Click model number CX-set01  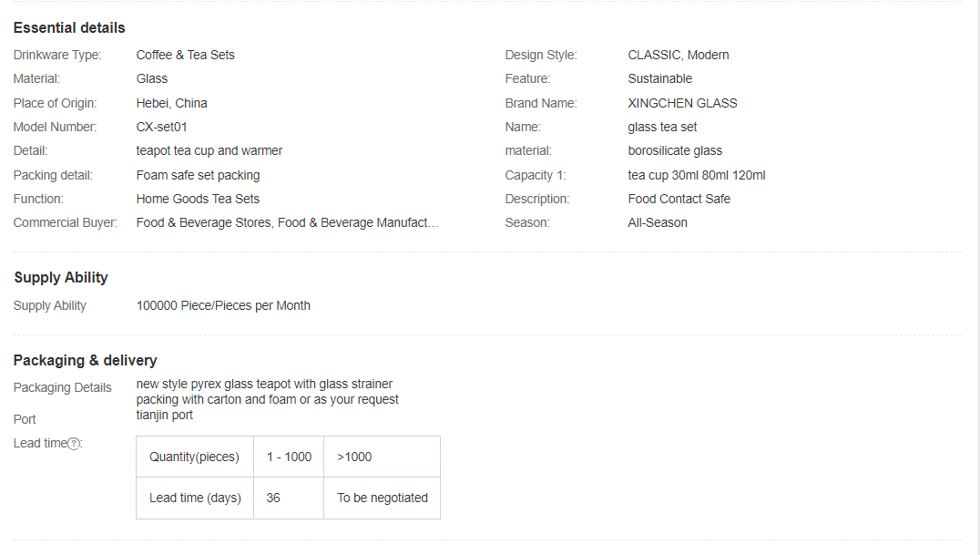[161, 127]
